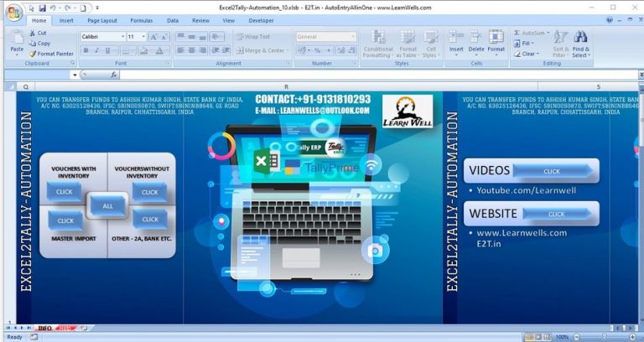Open the AutoSum dropdown
The width and height of the screenshot is (644, 342).
548,33
